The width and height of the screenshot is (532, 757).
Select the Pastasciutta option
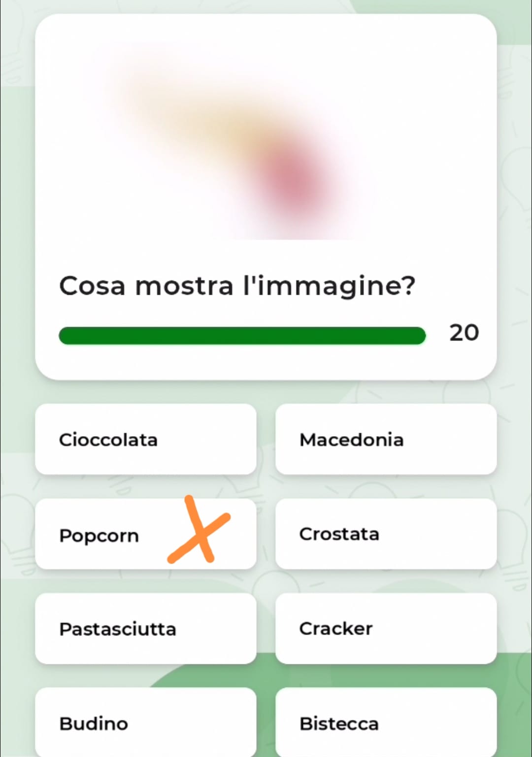coord(146,628)
